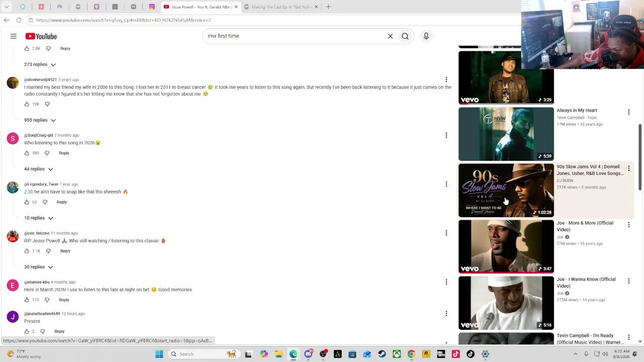Viewport: 644px width, 362px height.
Task: Expand the 273 replies thread
Action: 40,64
